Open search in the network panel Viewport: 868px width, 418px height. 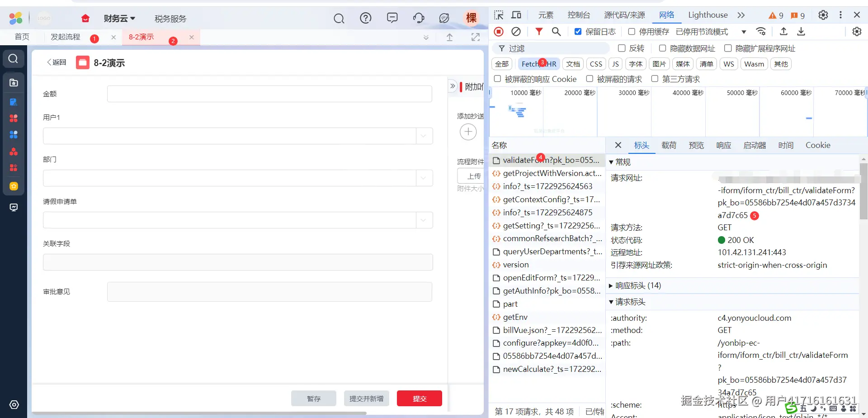pos(557,32)
